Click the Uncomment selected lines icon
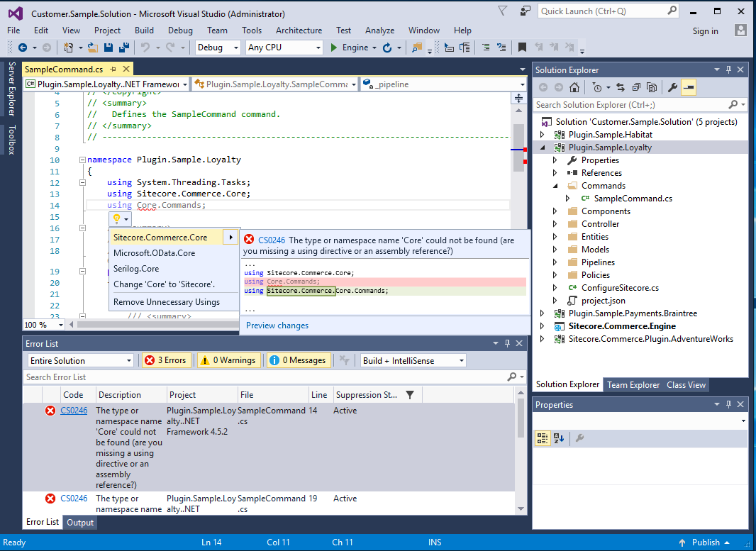 (x=501, y=48)
